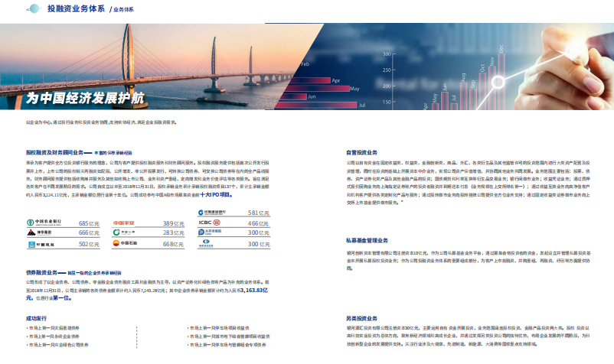The height and width of the screenshot is (364, 614).
Task: Click the 581亿元 amount
Action: [259, 213]
